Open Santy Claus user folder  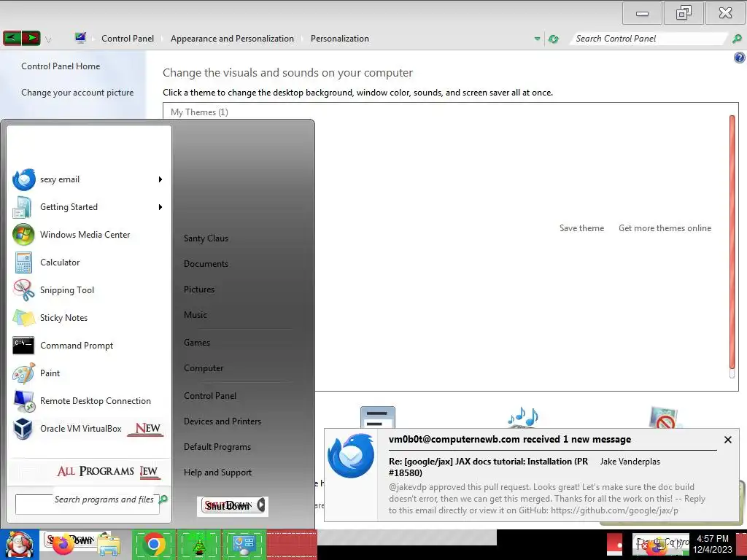(206, 238)
